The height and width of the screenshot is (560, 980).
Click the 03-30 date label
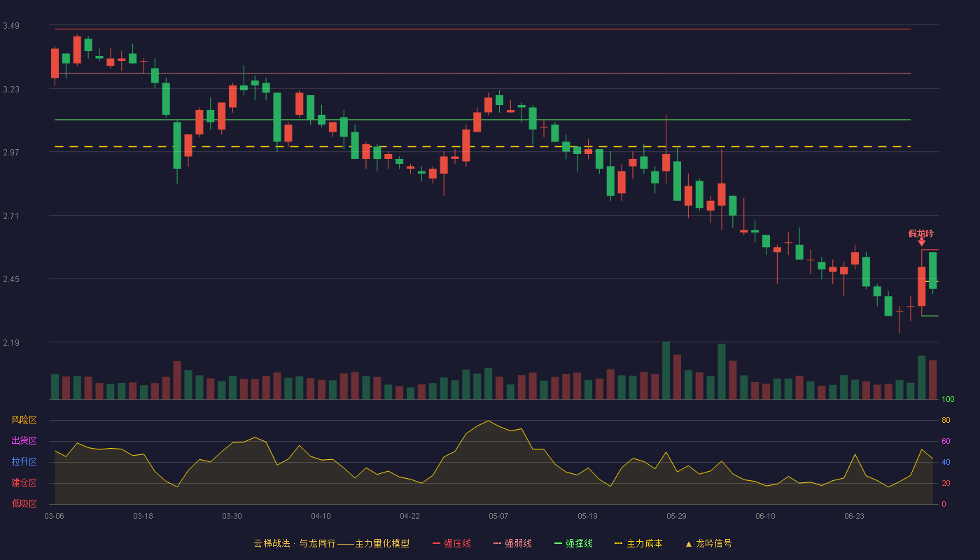click(232, 516)
